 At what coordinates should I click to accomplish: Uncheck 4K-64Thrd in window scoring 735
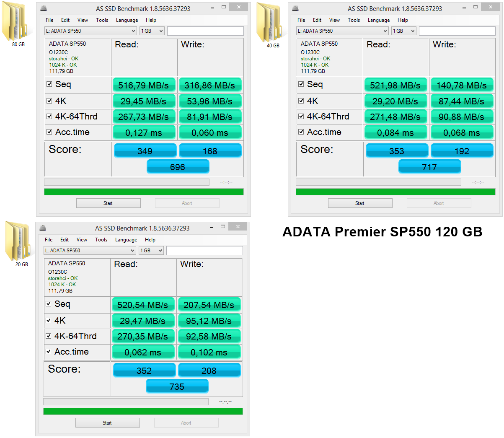49,336
